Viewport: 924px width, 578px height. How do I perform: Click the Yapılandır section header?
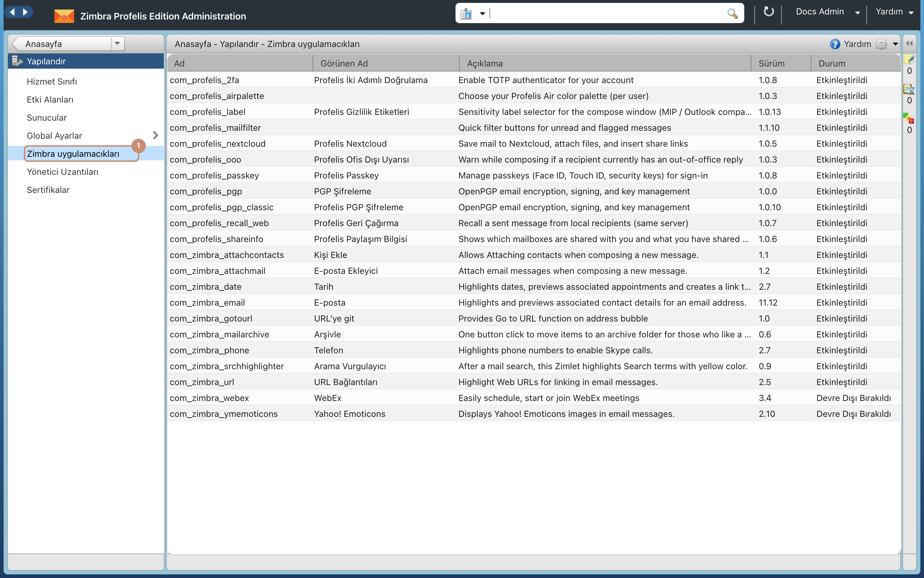pos(86,61)
